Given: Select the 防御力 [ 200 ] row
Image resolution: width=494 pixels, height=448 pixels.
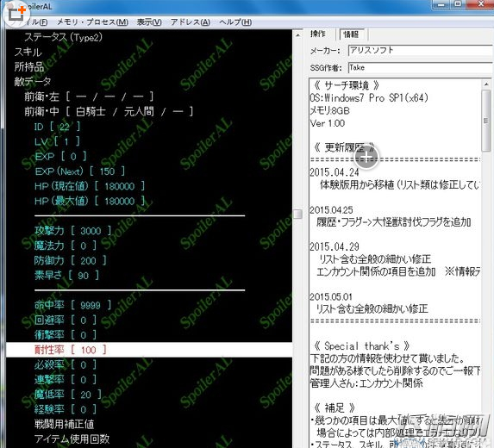Looking at the screenshot, I should coord(70,260).
